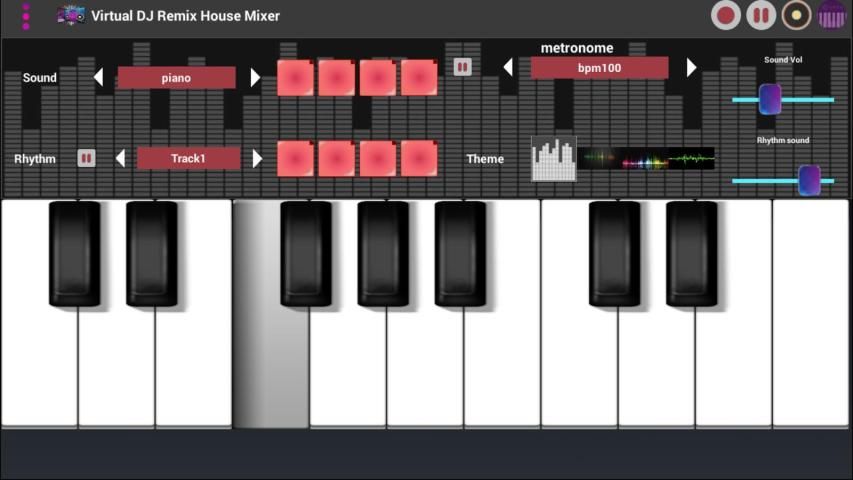853x480 pixels.
Task: Open the vinyl disc icon in header
Action: 796,15
